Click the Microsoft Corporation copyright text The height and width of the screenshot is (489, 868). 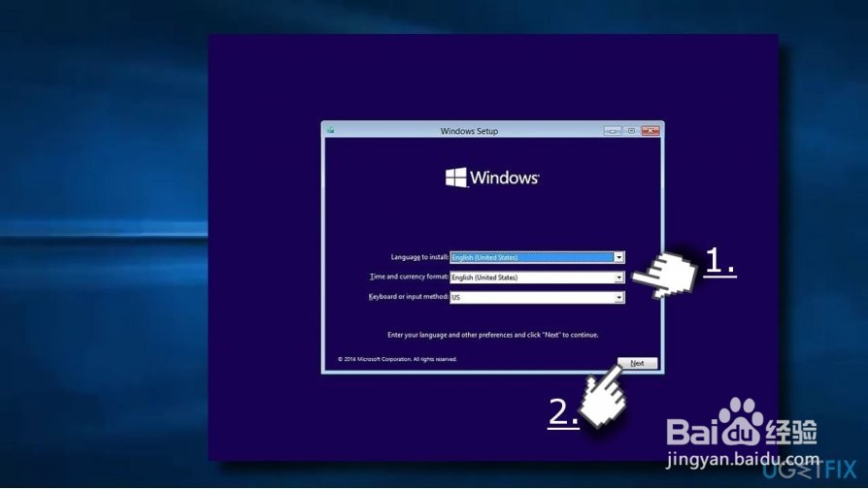pyautogui.click(x=397, y=359)
